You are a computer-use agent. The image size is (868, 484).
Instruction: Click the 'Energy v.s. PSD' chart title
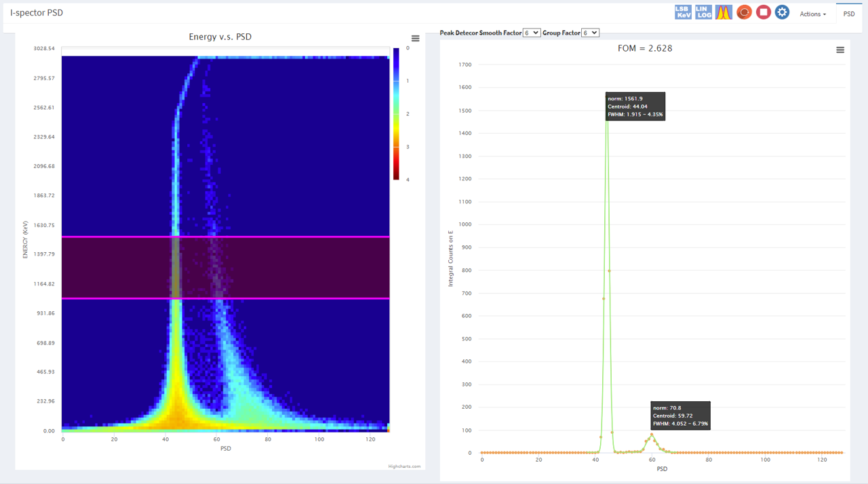pos(220,37)
